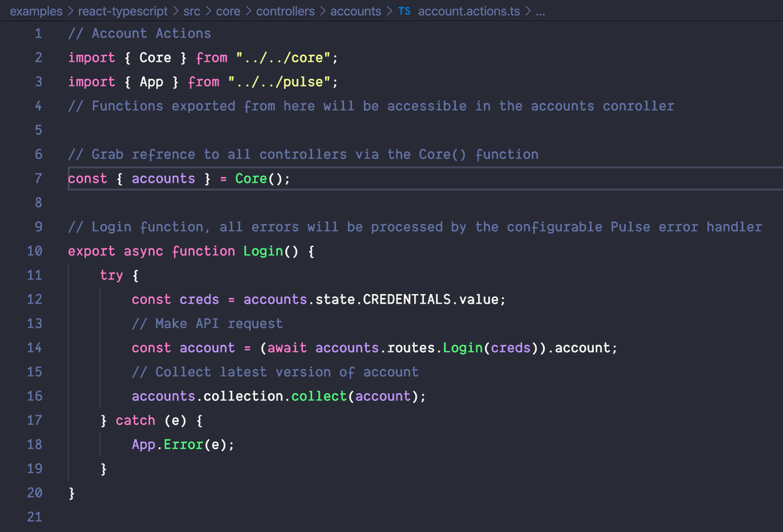Viewport: 783px width, 532px height.
Task: Click the '// Collect latest version of account' comment
Action: (x=275, y=372)
